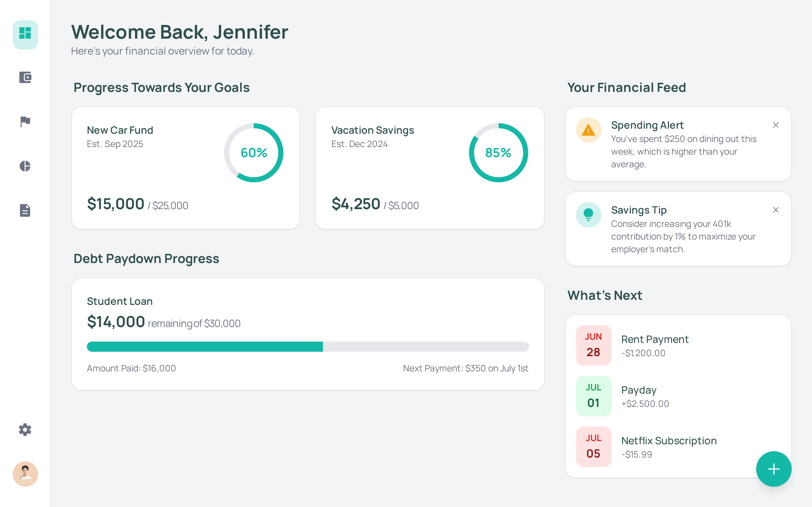Viewport: 812px width, 507px height.
Task: Click the orange warning alert icon
Action: pos(588,130)
